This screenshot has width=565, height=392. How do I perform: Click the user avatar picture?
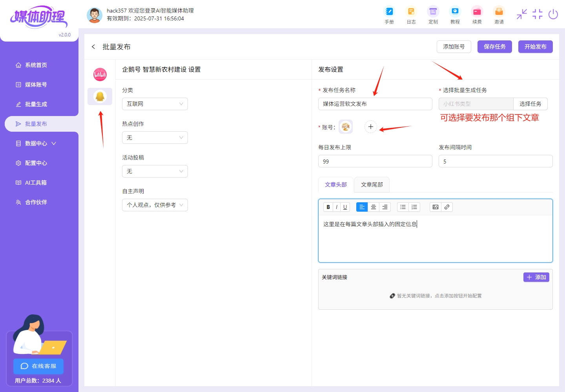94,15
